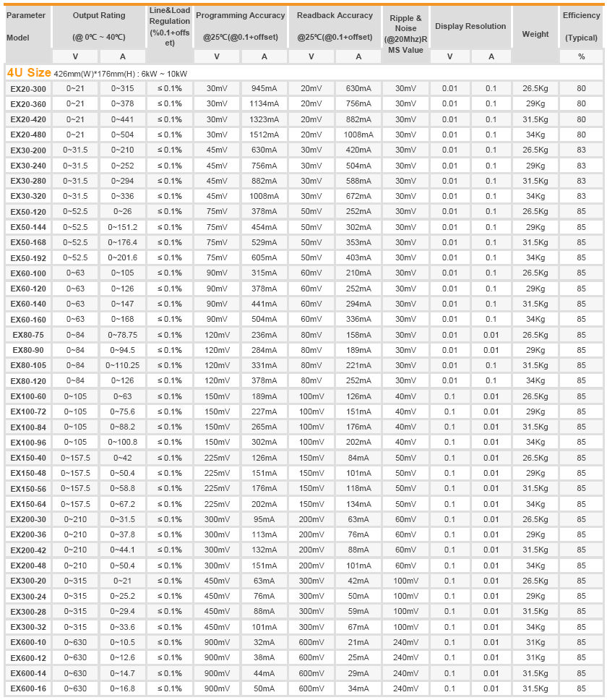The height and width of the screenshot is (700, 607).
Task: Click 0~26 current in EX50-120 row
Action: [x=123, y=212]
